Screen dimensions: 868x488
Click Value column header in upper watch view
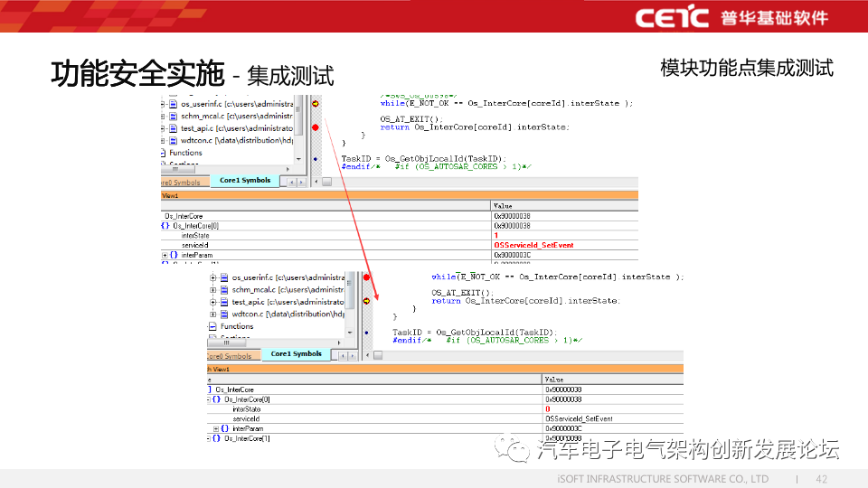point(564,206)
